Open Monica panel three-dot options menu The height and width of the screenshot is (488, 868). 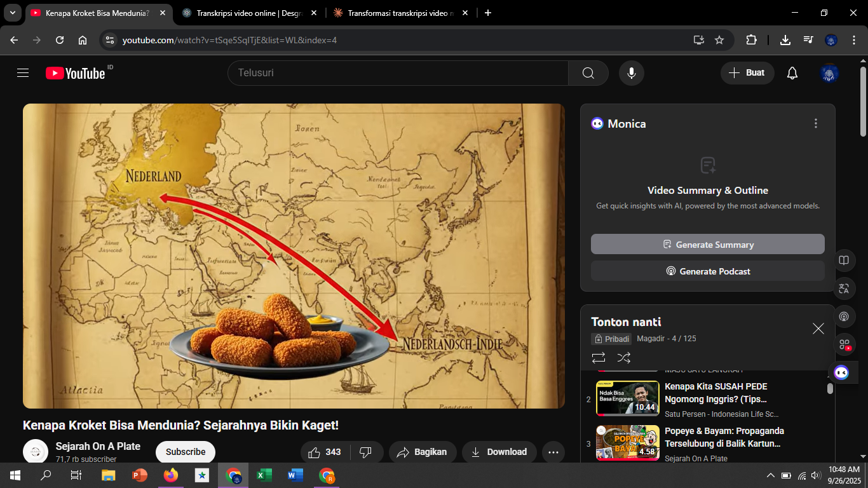tap(816, 124)
